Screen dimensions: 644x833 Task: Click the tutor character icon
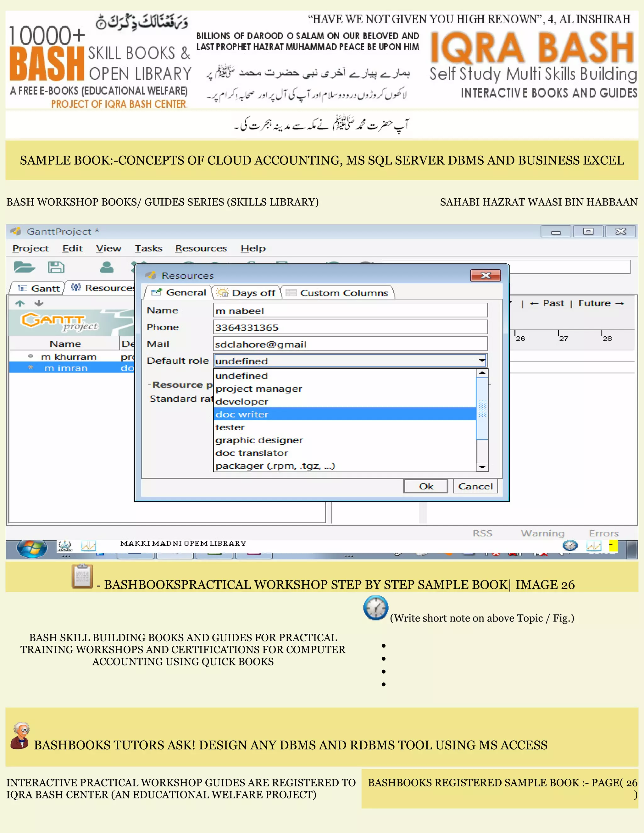tap(20, 736)
